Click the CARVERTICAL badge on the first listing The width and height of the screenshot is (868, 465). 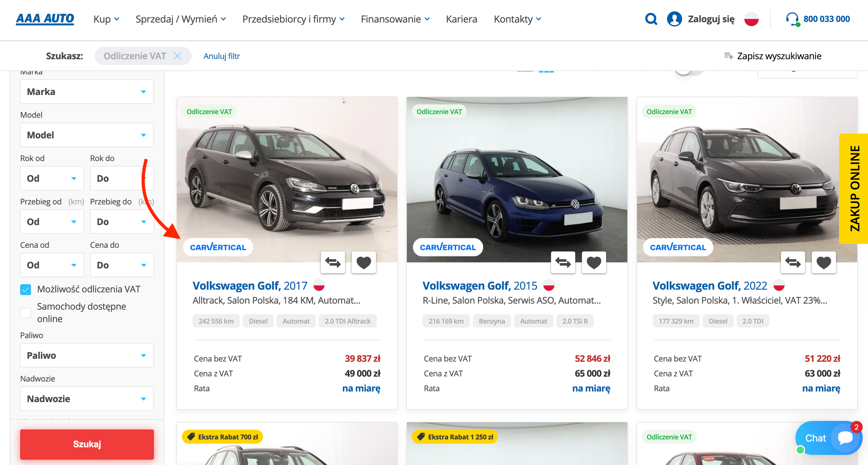(218, 247)
